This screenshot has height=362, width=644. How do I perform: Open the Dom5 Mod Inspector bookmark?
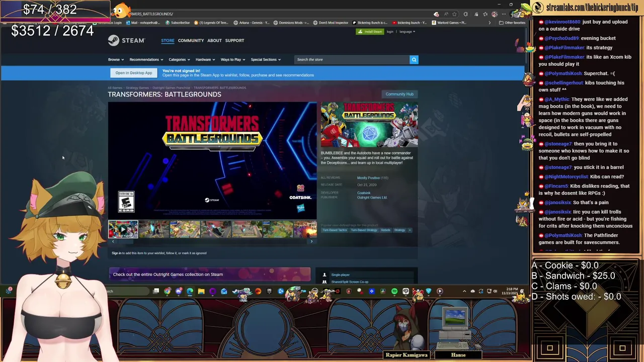(x=331, y=23)
